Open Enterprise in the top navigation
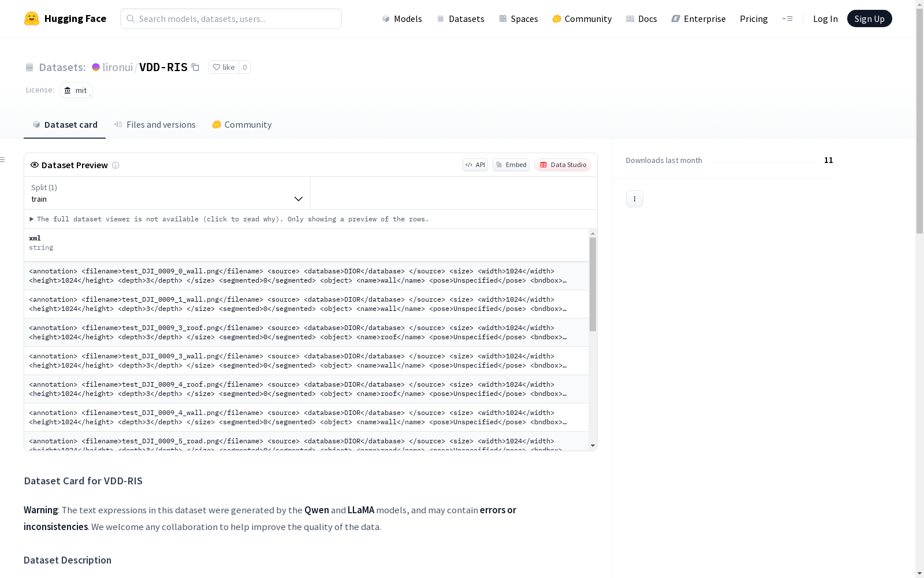Viewport: 924px width, 578px height. [698, 18]
